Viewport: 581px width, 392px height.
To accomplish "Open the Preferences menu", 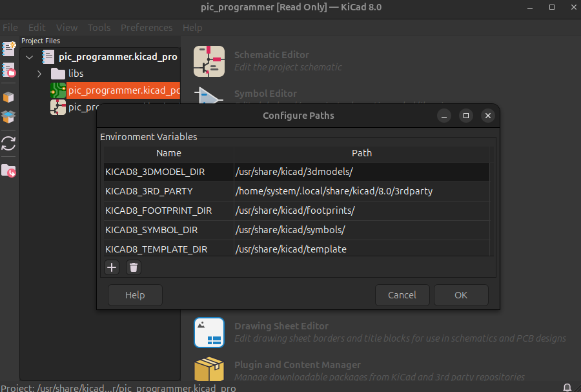I will coord(147,28).
